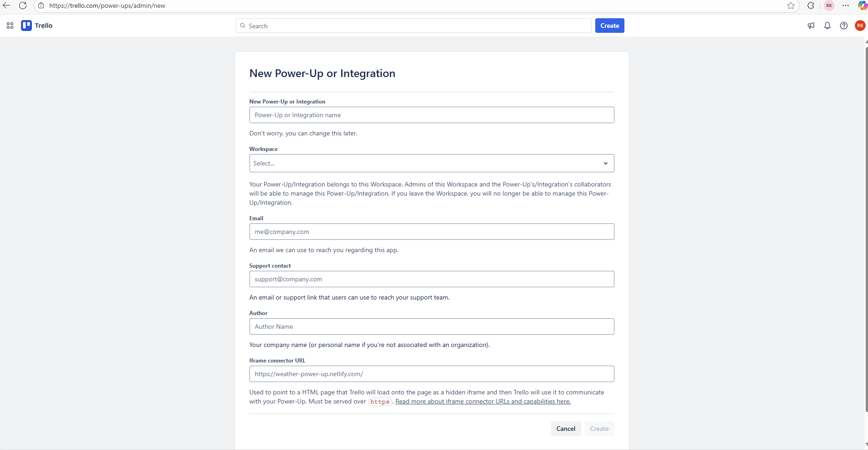Go back using the browser back arrow
This screenshot has width=868, height=450.
[7, 5]
